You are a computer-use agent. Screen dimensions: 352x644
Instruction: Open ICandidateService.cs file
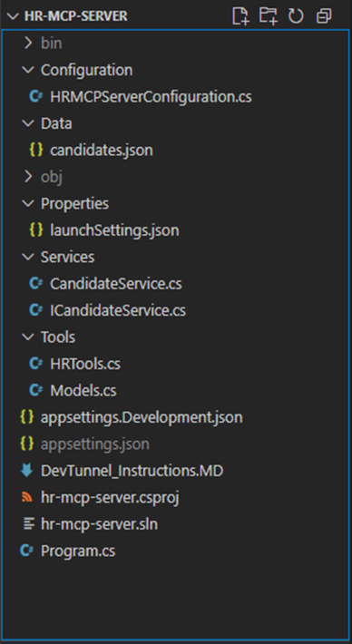click(x=118, y=310)
